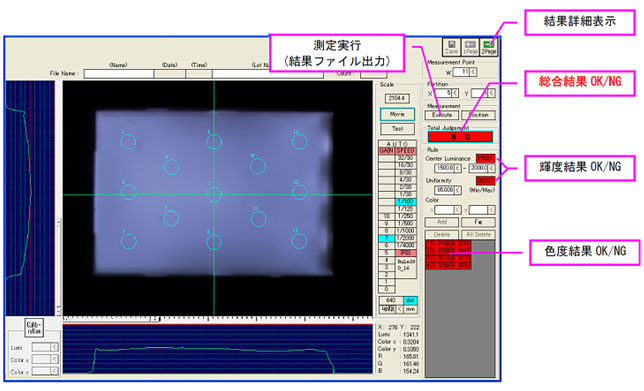The image size is (644, 391).
Task: Click the NG Total Judgement indicator
Action: coord(460,137)
